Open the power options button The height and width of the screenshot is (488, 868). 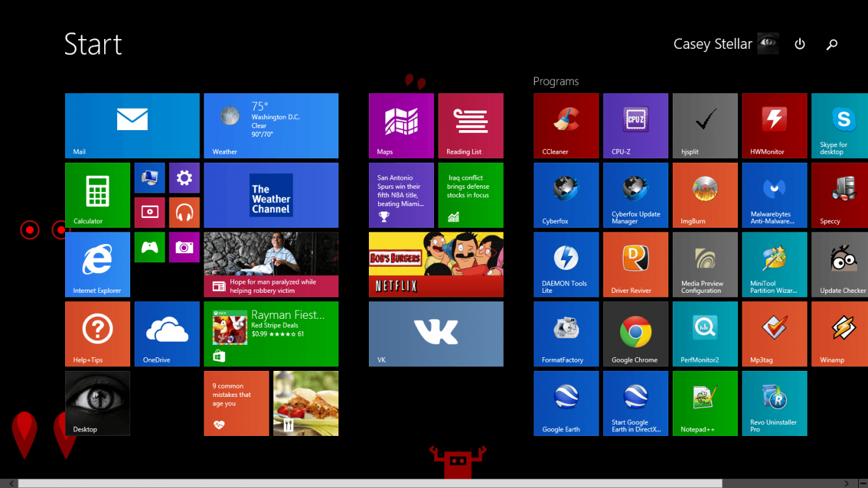(800, 44)
